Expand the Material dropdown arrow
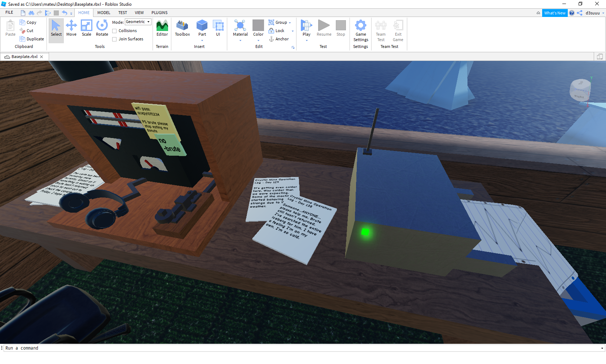 point(240,41)
